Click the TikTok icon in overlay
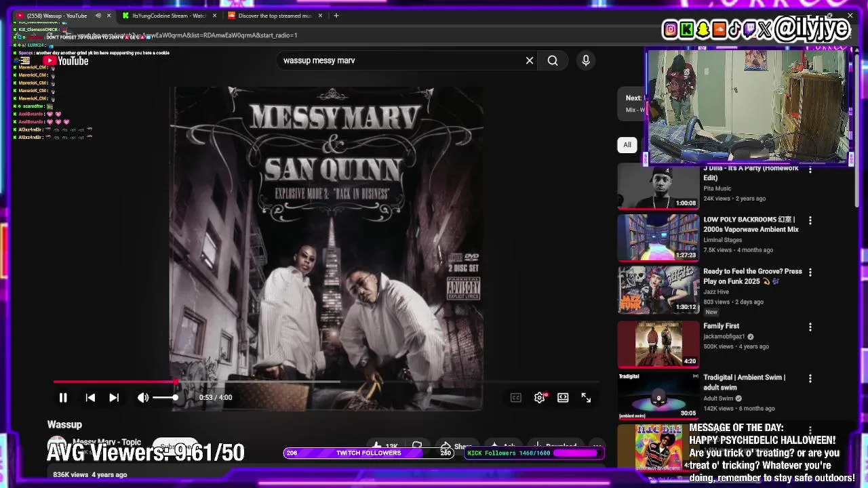The height and width of the screenshot is (488, 868). [734, 29]
